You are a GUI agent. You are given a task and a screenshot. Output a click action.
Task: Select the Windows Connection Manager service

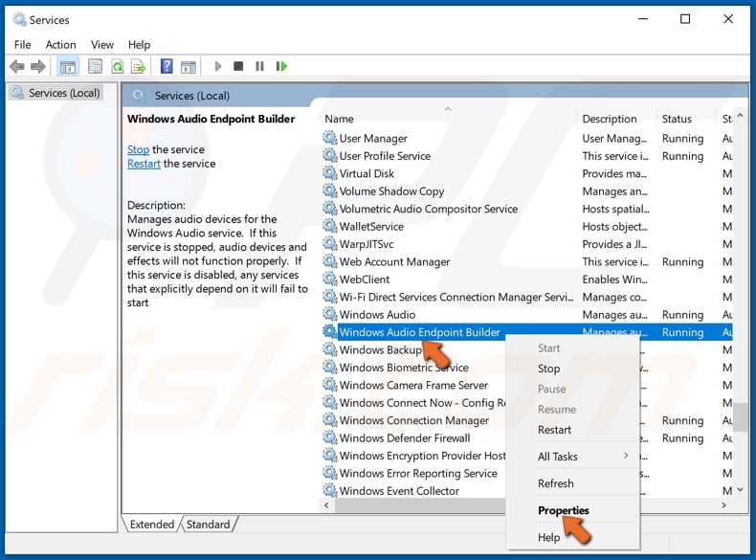[x=413, y=420]
